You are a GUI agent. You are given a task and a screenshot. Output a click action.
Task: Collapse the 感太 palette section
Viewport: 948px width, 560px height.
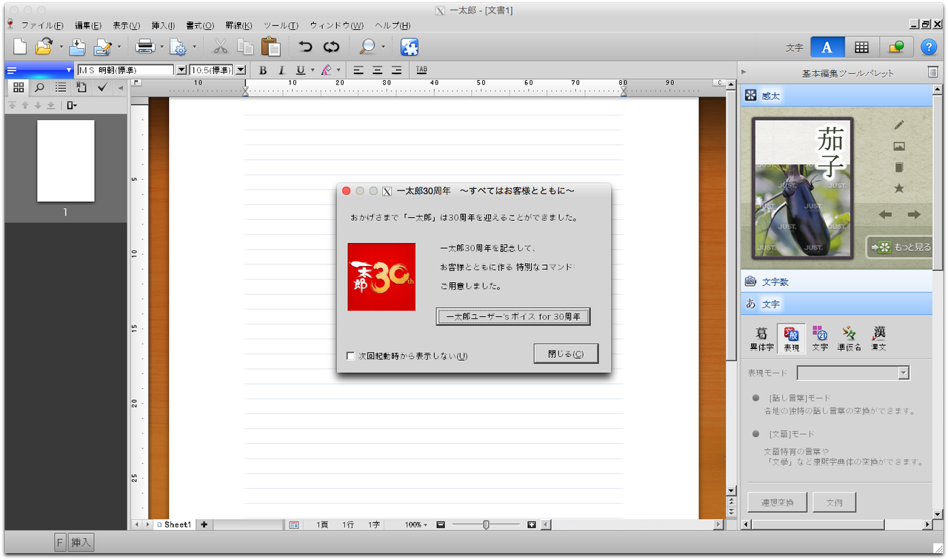(x=837, y=96)
